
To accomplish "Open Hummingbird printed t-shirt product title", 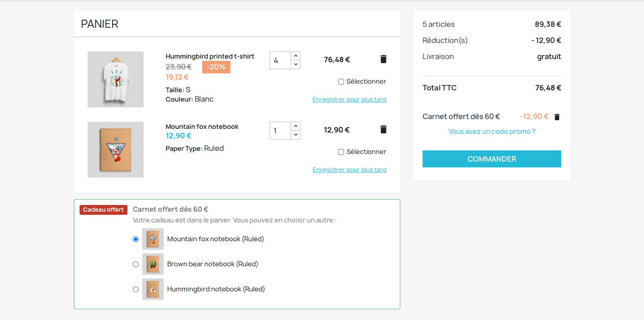I will point(210,56).
